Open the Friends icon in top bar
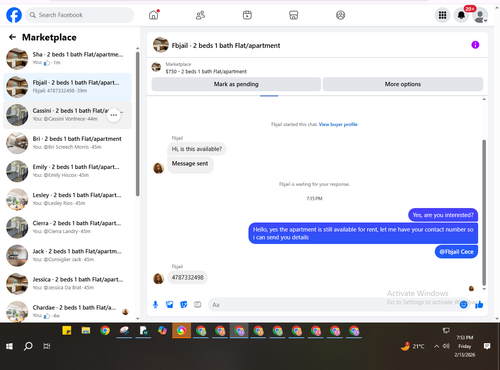Screen dimensions: 500x370 coord(200,15)
